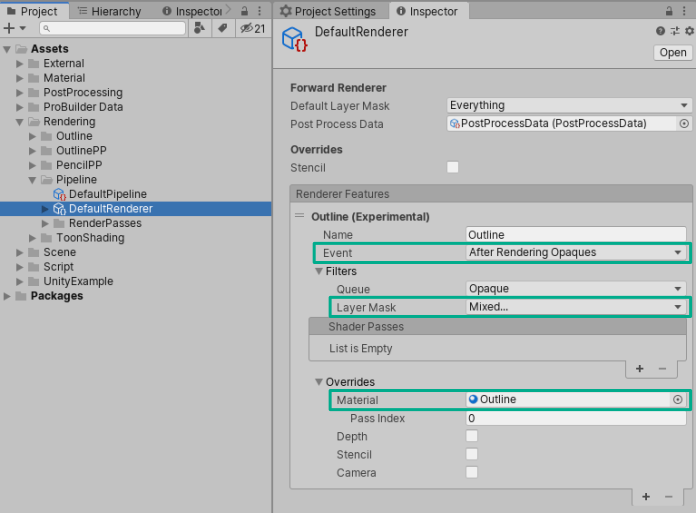The width and height of the screenshot is (696, 513).
Task: Click the plus icon under Shader Passes
Action: click(x=640, y=369)
